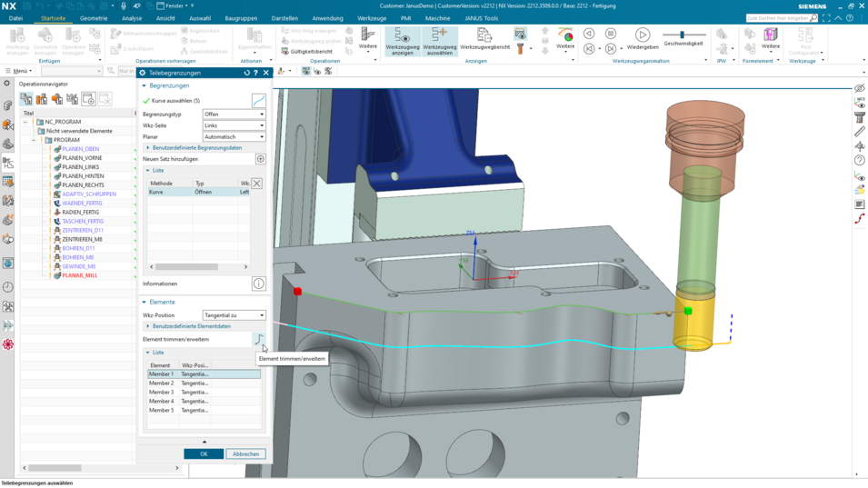This screenshot has height=488, width=868.
Task: Toggle the hide/show eye icon at top right of the viewport
Action: click(x=860, y=88)
